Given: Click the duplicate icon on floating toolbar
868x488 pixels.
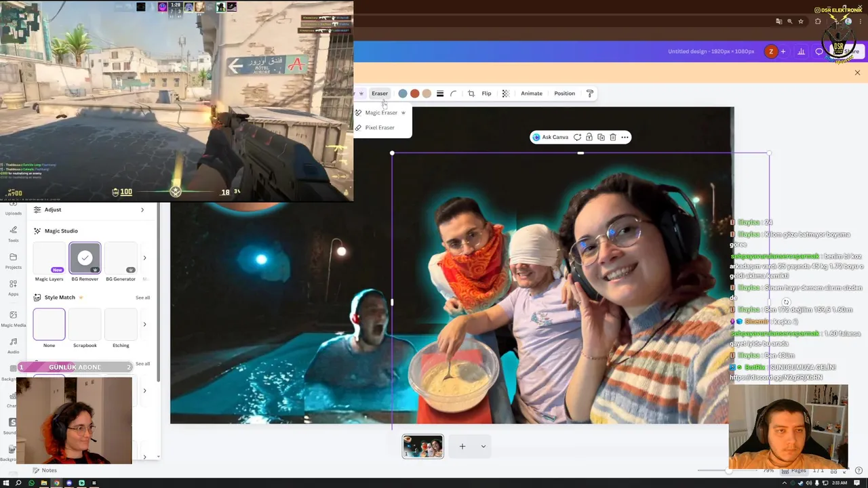Looking at the screenshot, I should click(601, 137).
